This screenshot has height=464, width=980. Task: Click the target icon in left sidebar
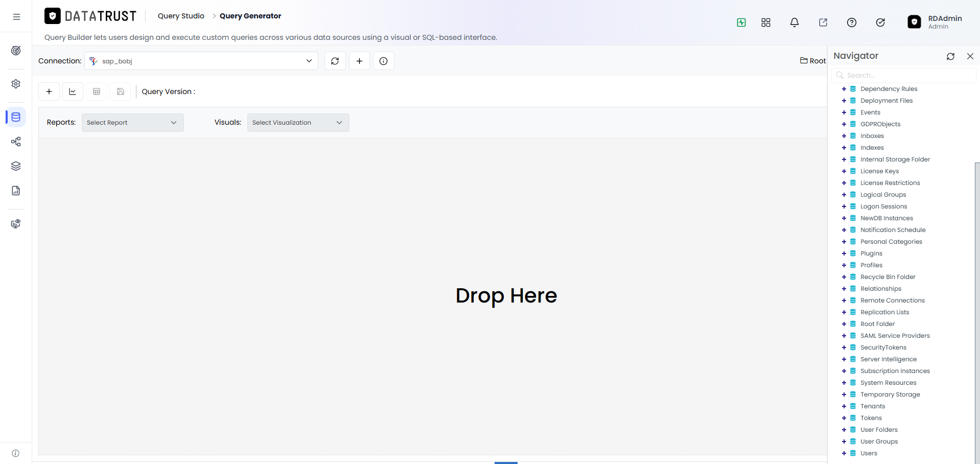(16, 51)
